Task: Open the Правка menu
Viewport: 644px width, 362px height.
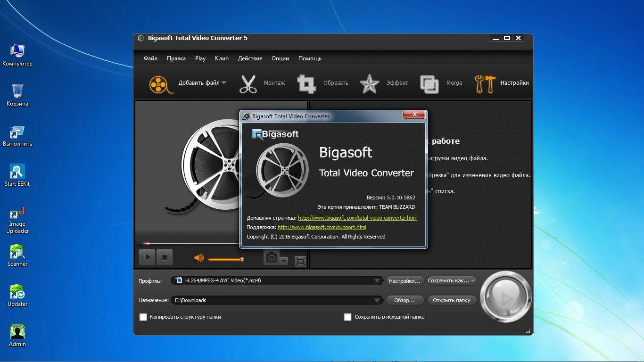Action: click(176, 58)
